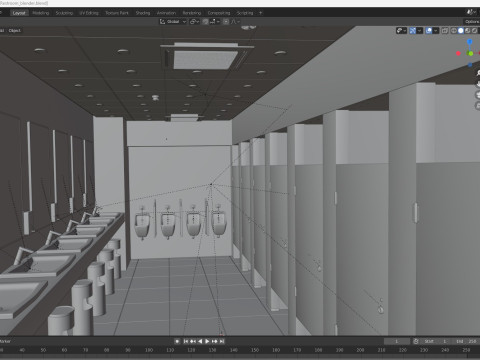Select wireframe viewport shading
This screenshot has height=360, width=480.
click(x=454, y=31)
